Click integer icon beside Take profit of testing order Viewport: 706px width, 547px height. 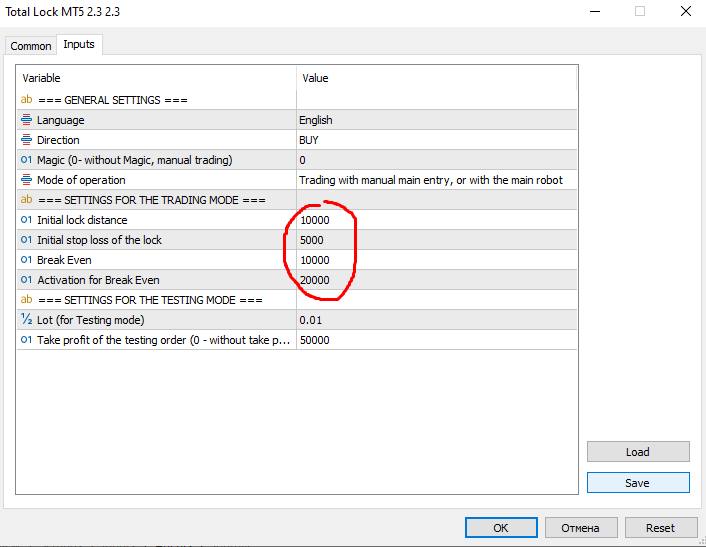pos(27,339)
